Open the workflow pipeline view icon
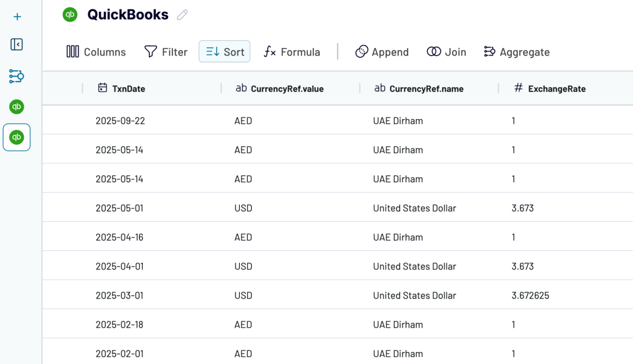The image size is (633, 364). click(17, 76)
